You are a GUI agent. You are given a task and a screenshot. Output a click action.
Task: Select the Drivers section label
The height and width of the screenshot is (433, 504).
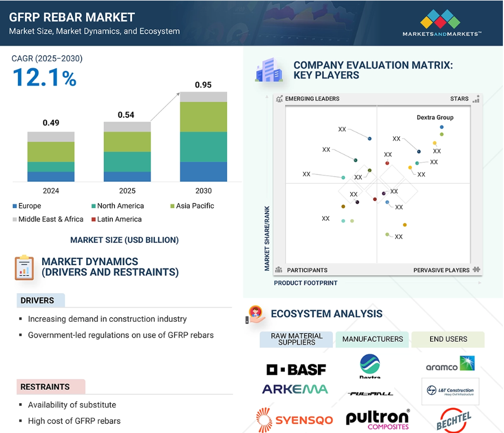pyautogui.click(x=41, y=301)
